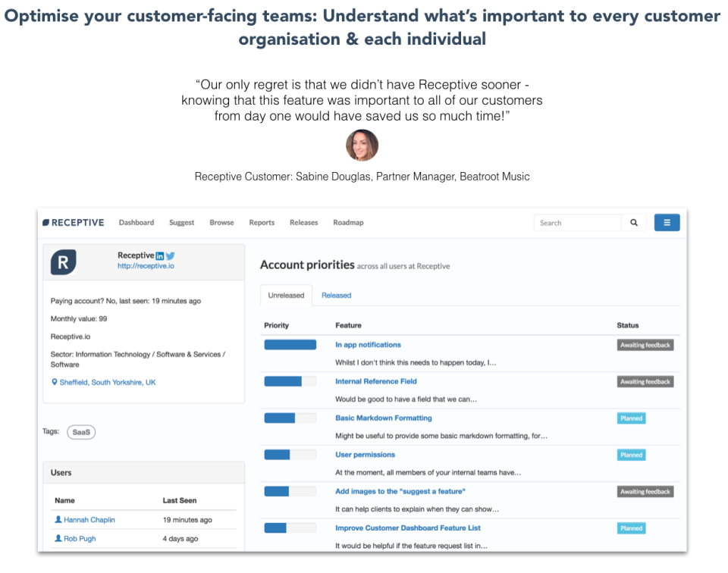Click Awaiting feedback badge for Add images
Viewport: 728px width, 573px height.
645,491
